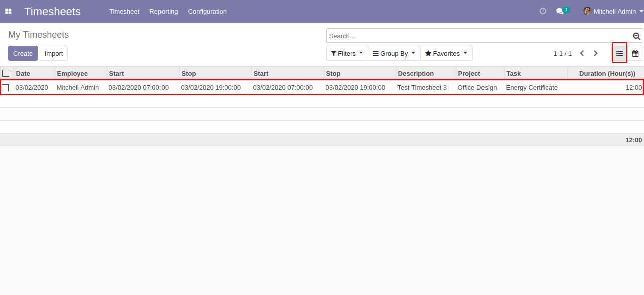Sort by Task column header
This screenshot has width=644, height=295.
click(536, 73)
